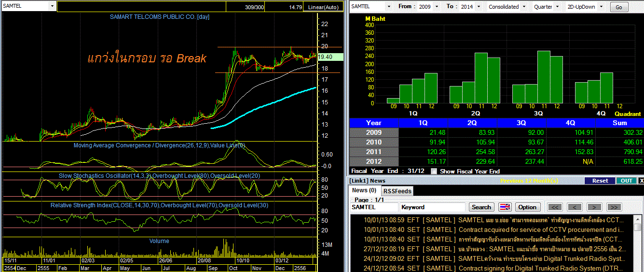Select the 2009 year row header
The image size is (644, 272).
pyautogui.click(x=374, y=132)
